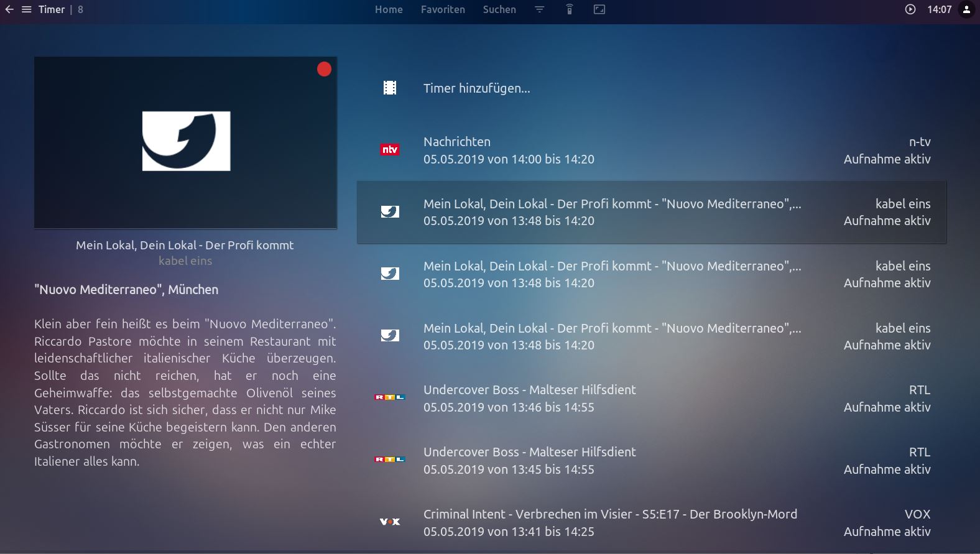Click the kabel eins logo in highlighted row
The width and height of the screenshot is (980, 554).
pos(390,211)
